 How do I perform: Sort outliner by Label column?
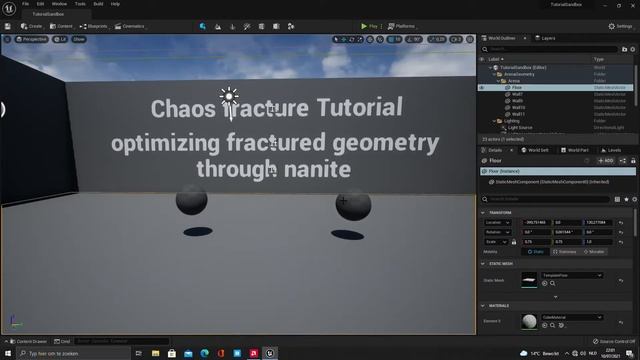tap(496, 59)
